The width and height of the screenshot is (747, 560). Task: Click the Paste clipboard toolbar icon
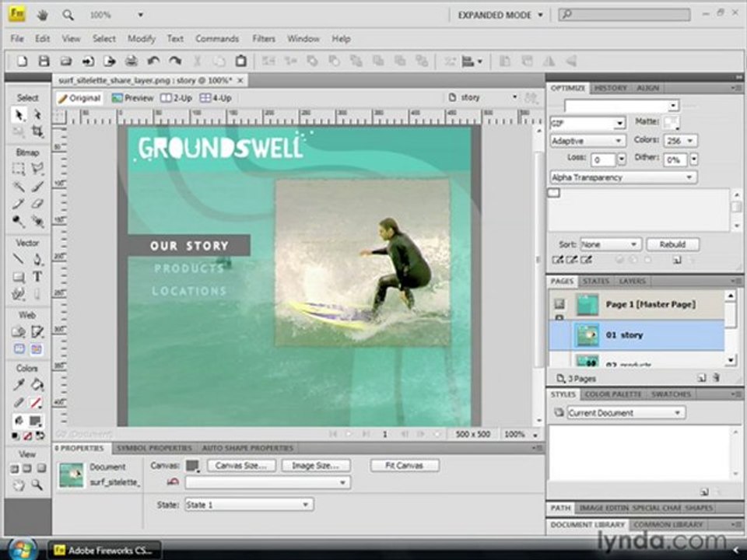(241, 61)
